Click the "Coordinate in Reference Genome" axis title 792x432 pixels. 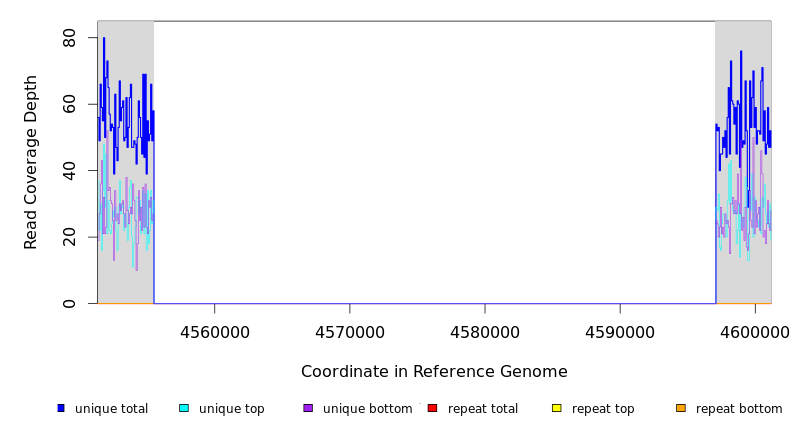point(434,372)
